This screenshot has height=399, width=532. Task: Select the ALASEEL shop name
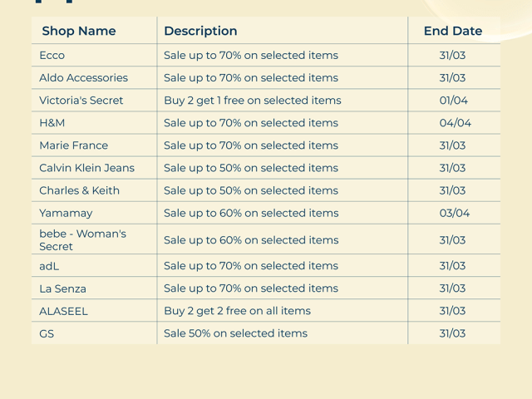click(x=63, y=311)
